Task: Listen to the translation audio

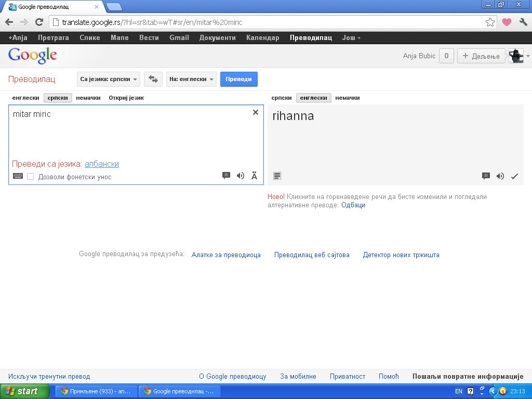Action: click(x=500, y=176)
